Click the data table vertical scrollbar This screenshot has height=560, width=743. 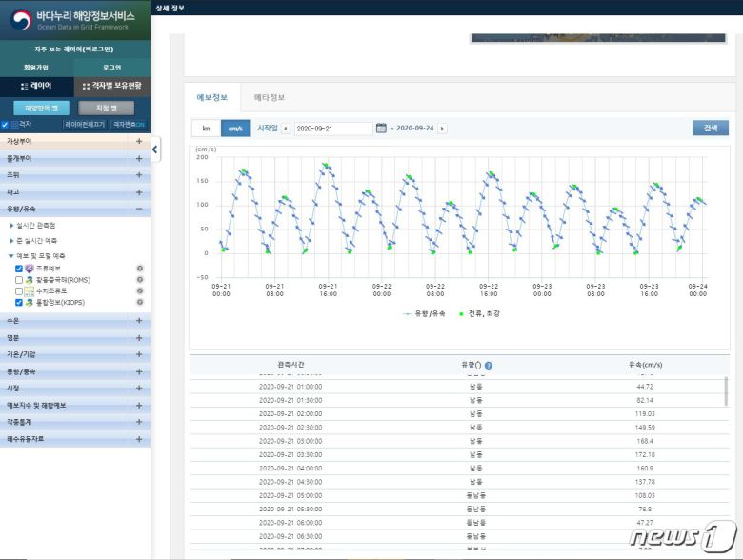click(727, 390)
